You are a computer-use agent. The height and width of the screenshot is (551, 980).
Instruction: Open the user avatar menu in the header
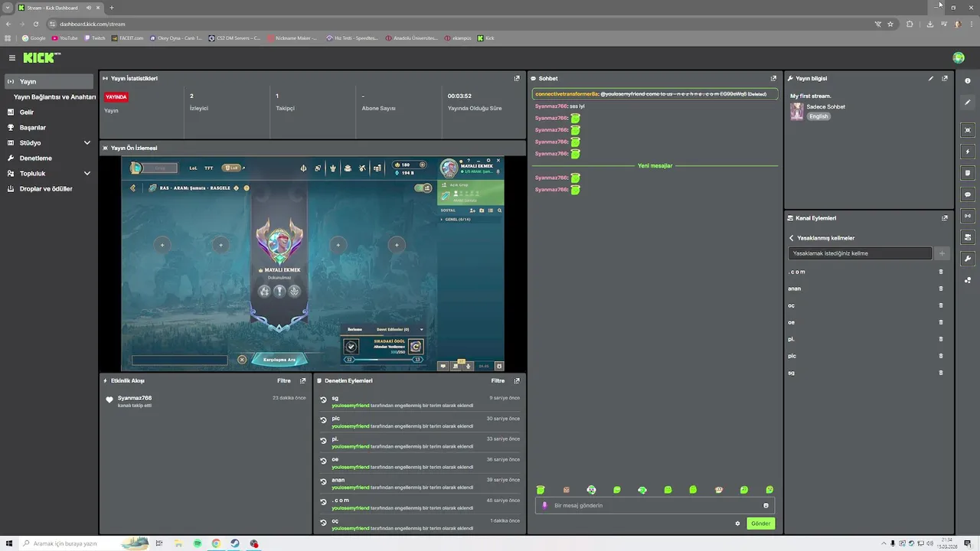pyautogui.click(x=959, y=58)
